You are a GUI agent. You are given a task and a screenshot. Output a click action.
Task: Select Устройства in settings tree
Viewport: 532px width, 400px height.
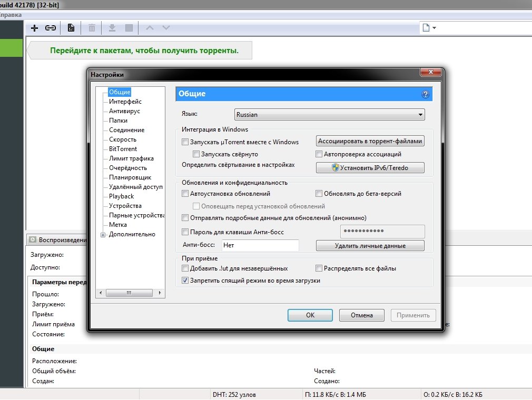(x=125, y=206)
